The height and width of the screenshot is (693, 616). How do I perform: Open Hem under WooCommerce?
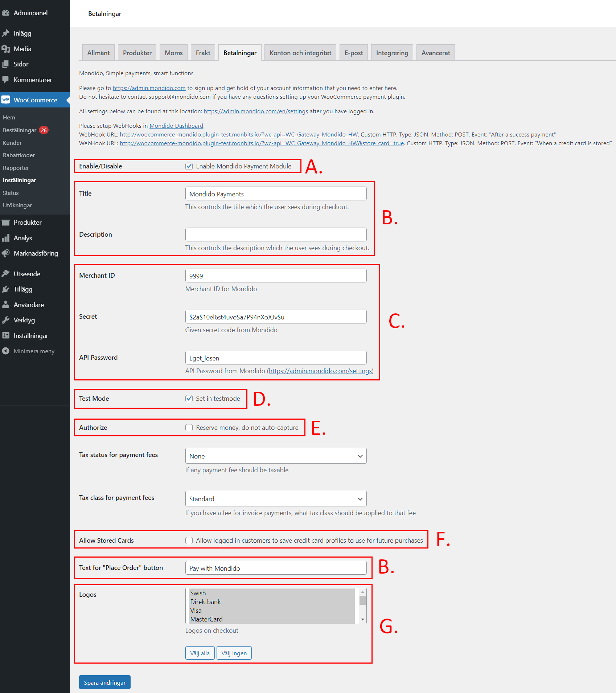tap(9, 118)
